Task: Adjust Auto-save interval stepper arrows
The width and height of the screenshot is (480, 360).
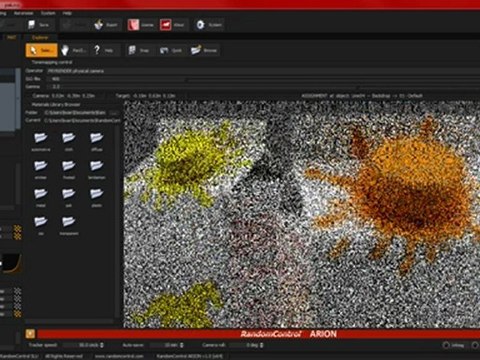Action: pos(182,345)
